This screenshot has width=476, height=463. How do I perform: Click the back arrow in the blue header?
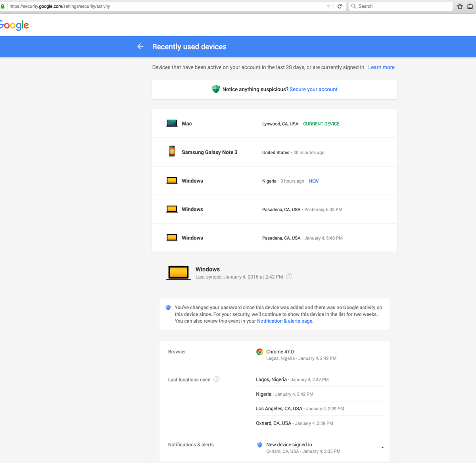pyautogui.click(x=140, y=46)
